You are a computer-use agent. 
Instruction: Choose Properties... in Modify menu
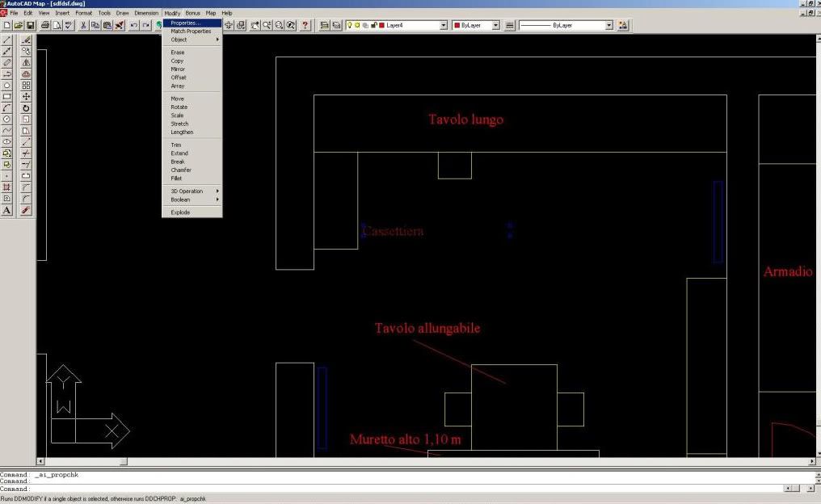192,23
